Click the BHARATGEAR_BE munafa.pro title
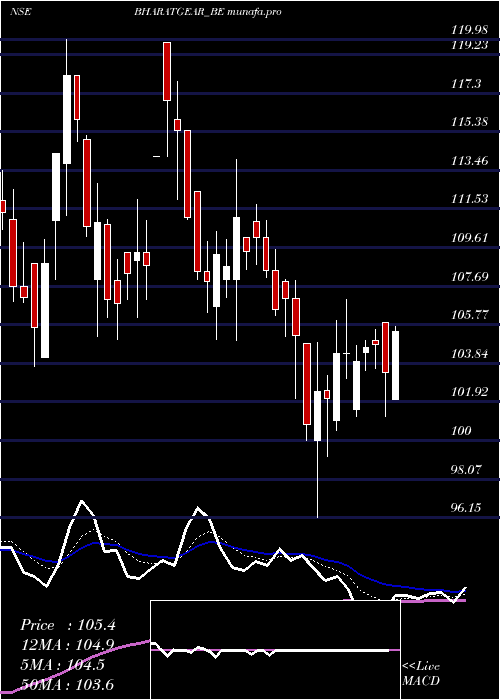500x700 pixels. click(208, 12)
